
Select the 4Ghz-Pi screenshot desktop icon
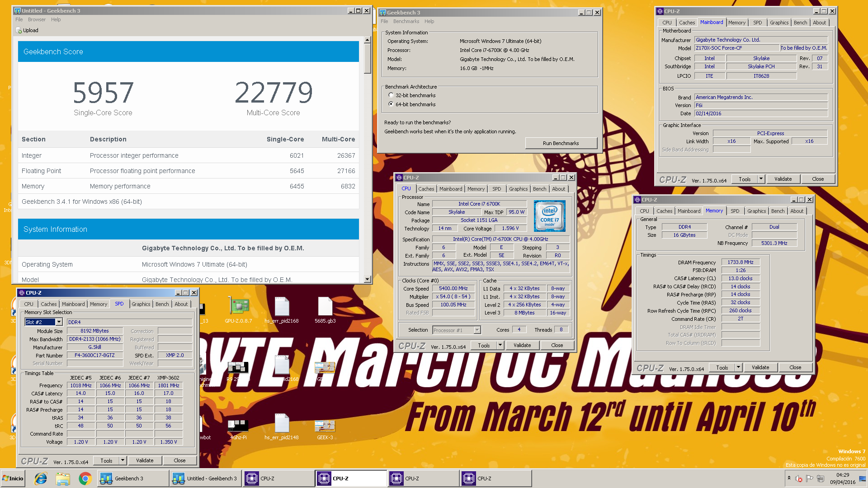(238, 429)
